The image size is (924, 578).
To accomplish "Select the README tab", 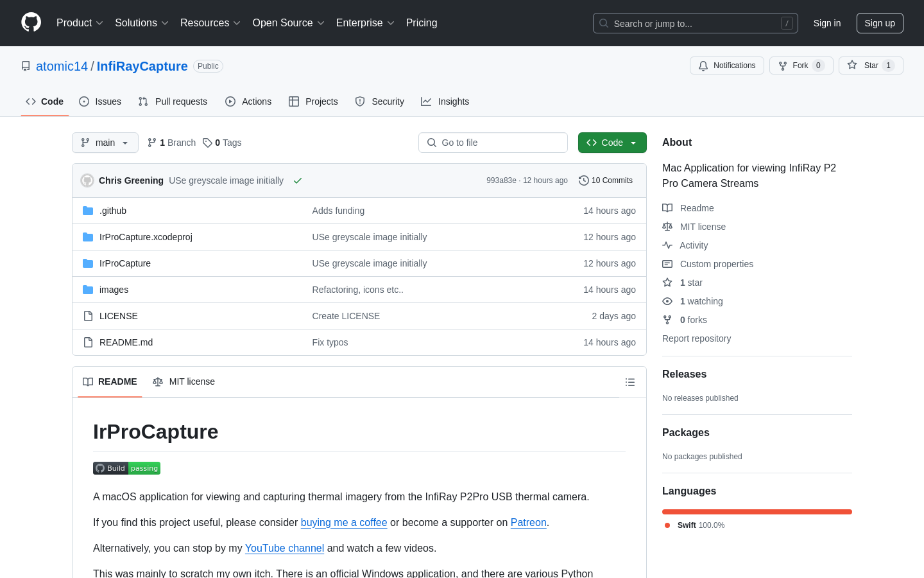I will [110, 381].
